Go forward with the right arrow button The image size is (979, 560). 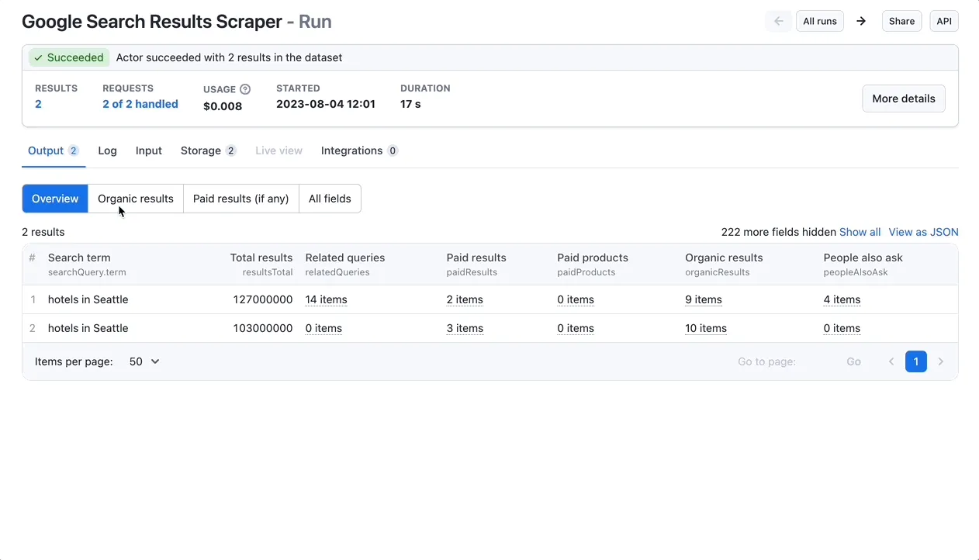[x=861, y=21]
